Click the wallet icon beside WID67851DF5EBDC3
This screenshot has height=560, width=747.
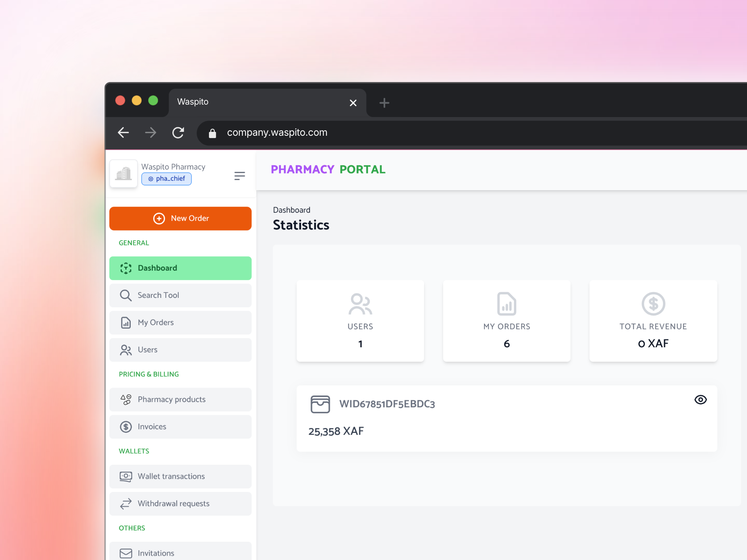point(320,404)
